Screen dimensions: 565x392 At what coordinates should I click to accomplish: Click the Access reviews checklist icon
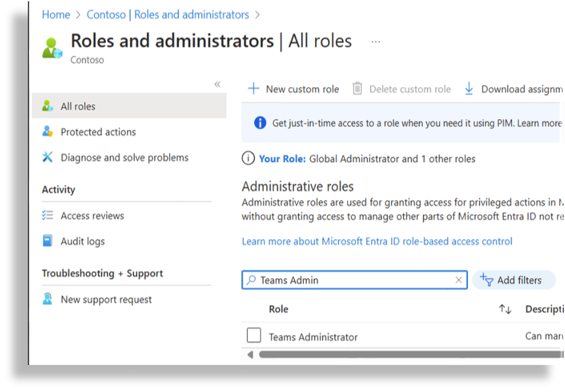point(48,215)
